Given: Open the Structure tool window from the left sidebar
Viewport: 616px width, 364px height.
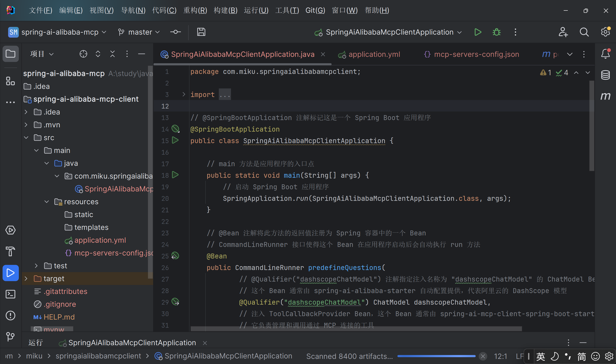Looking at the screenshot, I should pos(10,81).
